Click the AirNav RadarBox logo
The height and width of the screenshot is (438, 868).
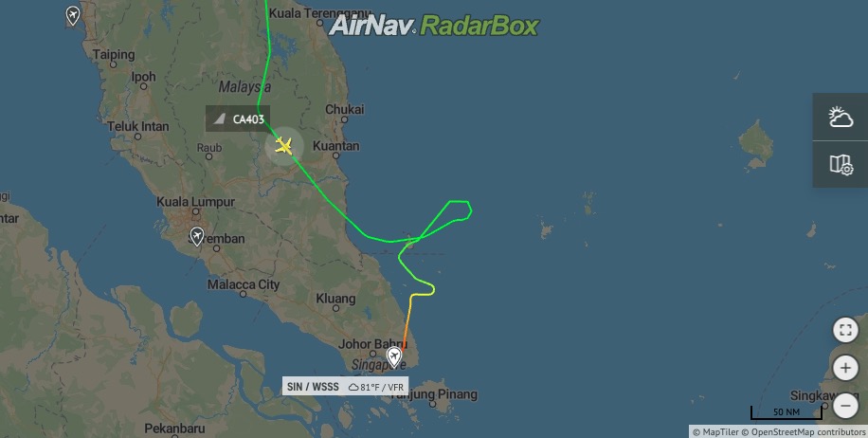pos(433,26)
